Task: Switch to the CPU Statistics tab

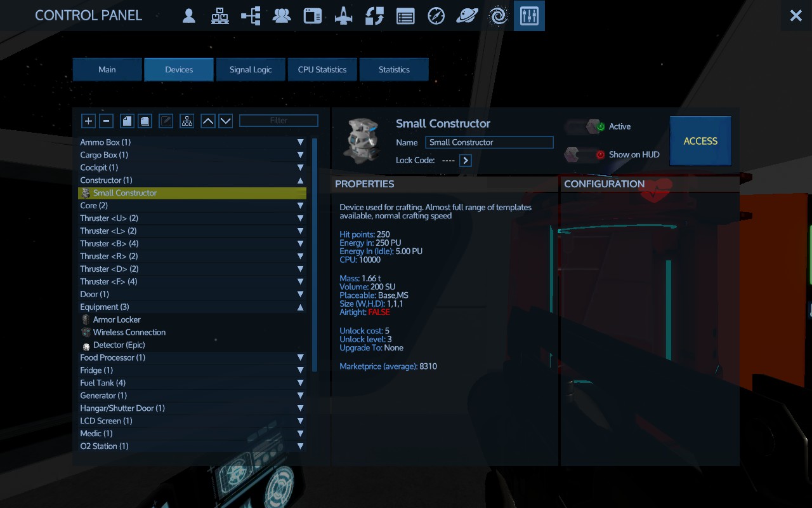Action: (322, 70)
